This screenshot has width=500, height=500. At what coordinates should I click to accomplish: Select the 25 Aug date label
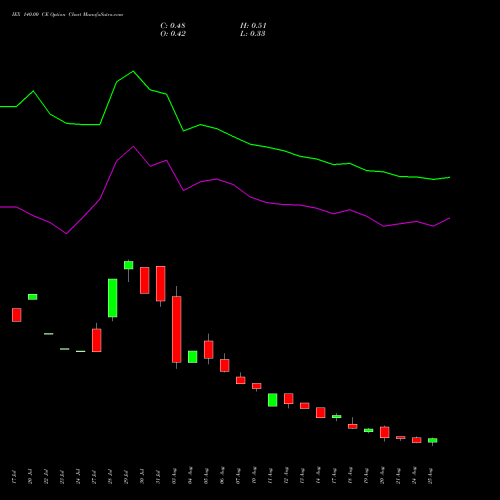coord(430,476)
